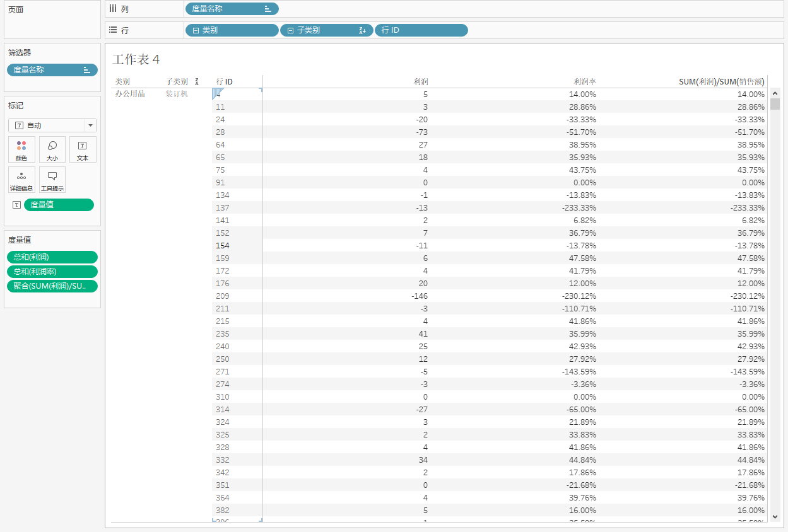Viewport: 788px width, 532px height.
Task: Click the scrollbar down arrow
Action: click(775, 516)
